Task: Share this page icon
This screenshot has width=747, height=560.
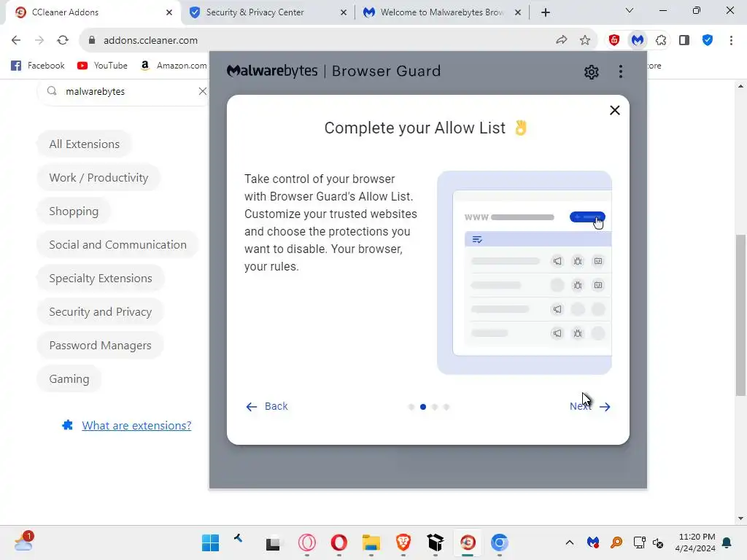Action: click(x=562, y=41)
